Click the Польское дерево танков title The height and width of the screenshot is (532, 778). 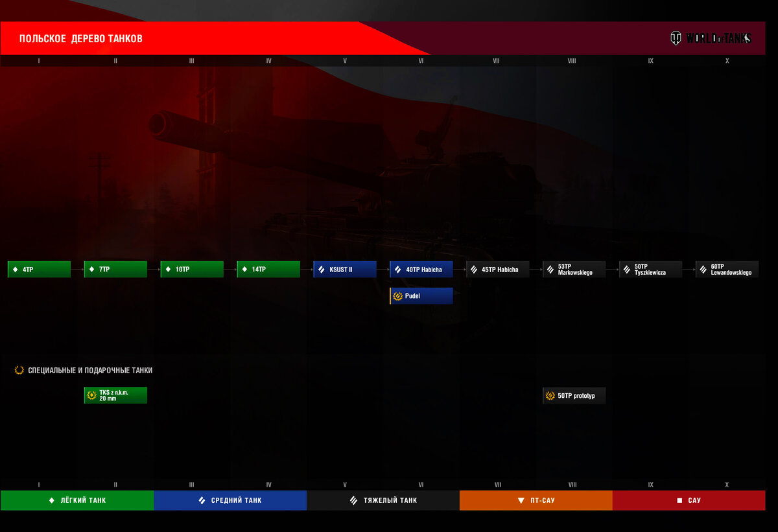click(x=81, y=39)
